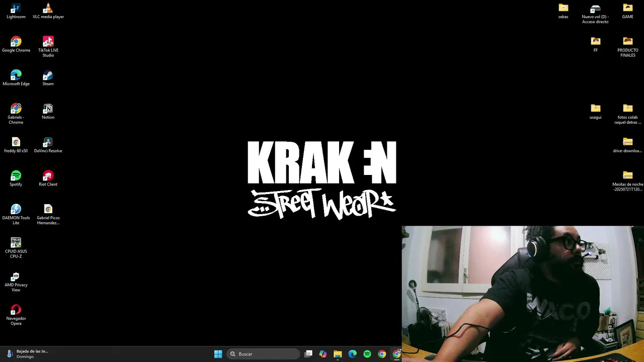Viewport: 644px width, 362px height.
Task: Select the Google Chrome desktop icon
Action: [x=16, y=44]
